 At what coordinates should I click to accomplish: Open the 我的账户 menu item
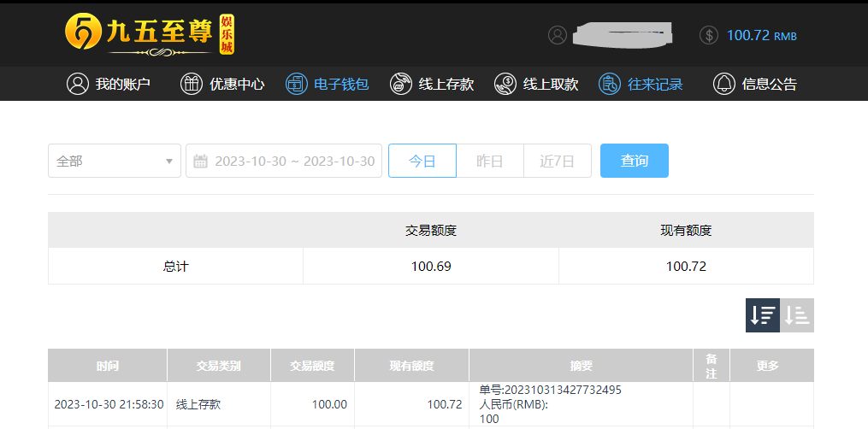pyautogui.click(x=109, y=84)
